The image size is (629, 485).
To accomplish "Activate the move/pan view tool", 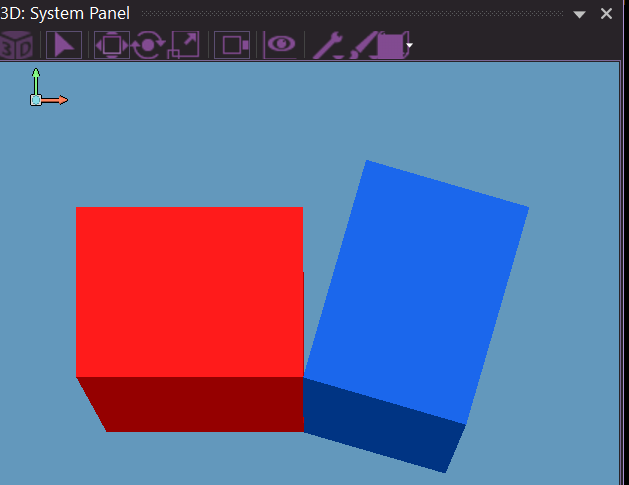I will tap(111, 45).
